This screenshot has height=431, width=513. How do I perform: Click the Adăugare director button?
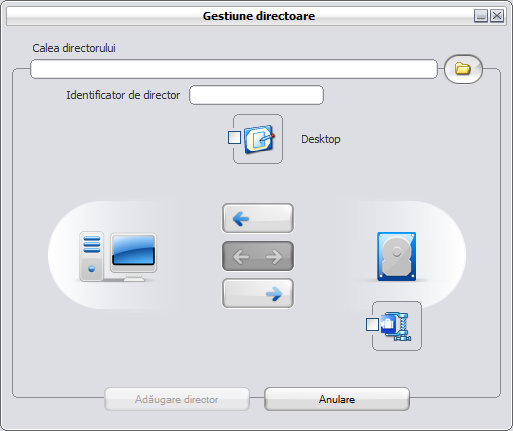point(177,399)
